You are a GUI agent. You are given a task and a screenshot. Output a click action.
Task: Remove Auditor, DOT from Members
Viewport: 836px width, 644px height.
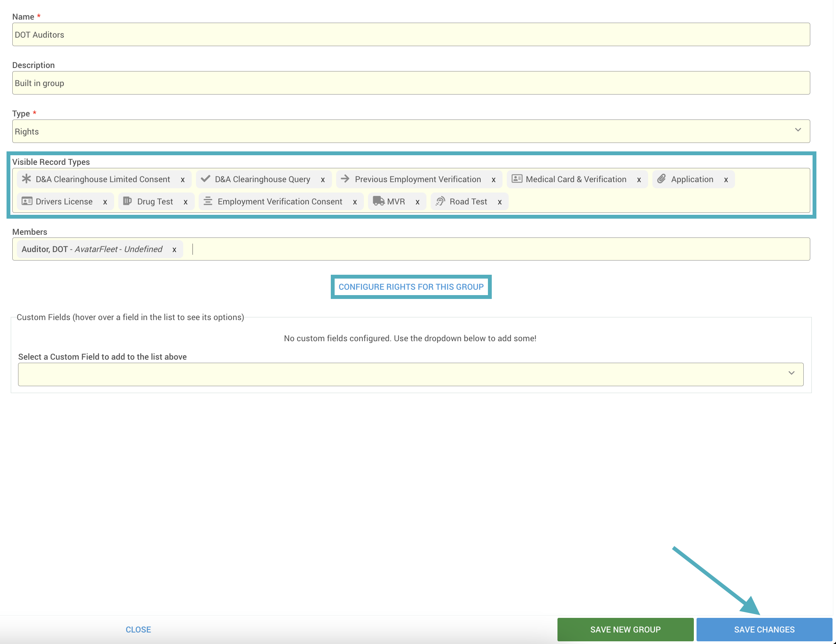point(174,249)
